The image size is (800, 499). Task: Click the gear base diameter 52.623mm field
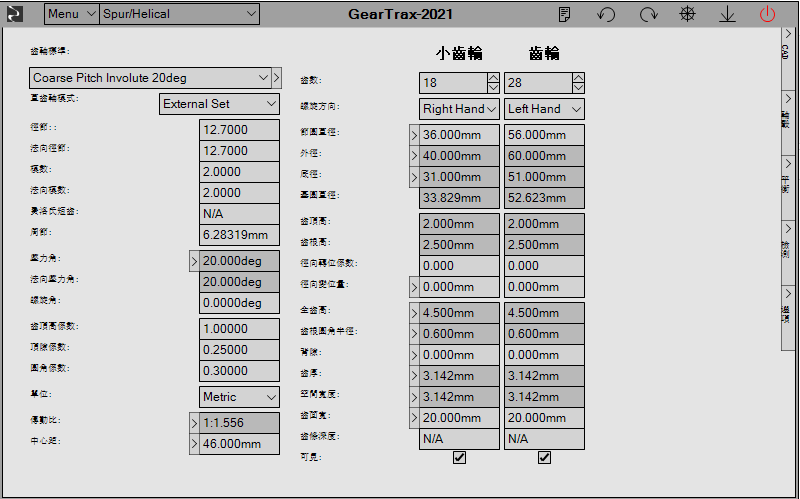tap(544, 198)
